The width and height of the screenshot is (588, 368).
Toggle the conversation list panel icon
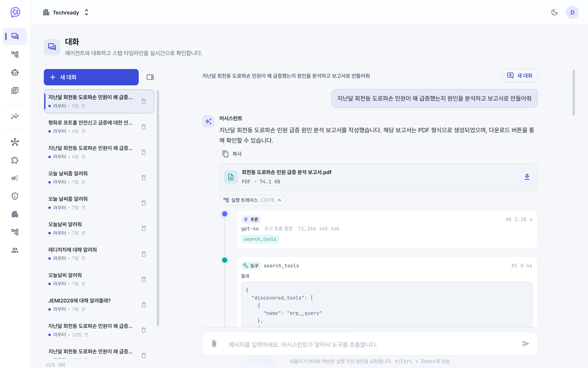click(150, 77)
